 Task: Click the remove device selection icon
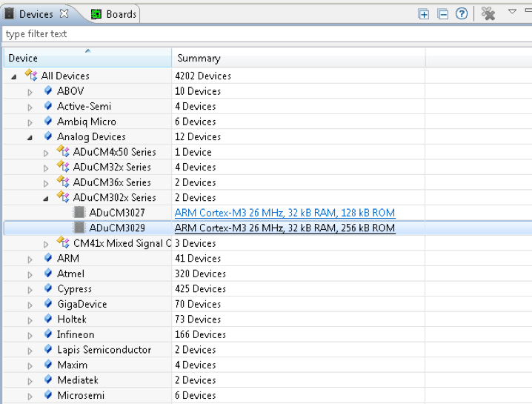click(x=488, y=13)
